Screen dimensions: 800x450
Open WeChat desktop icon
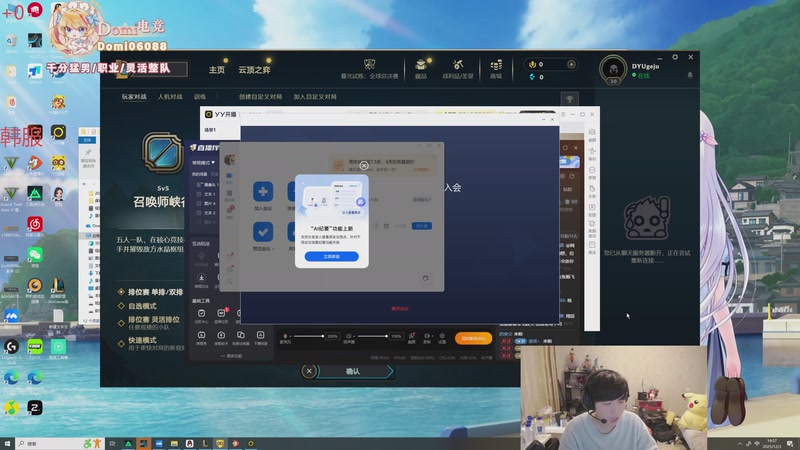click(35, 255)
